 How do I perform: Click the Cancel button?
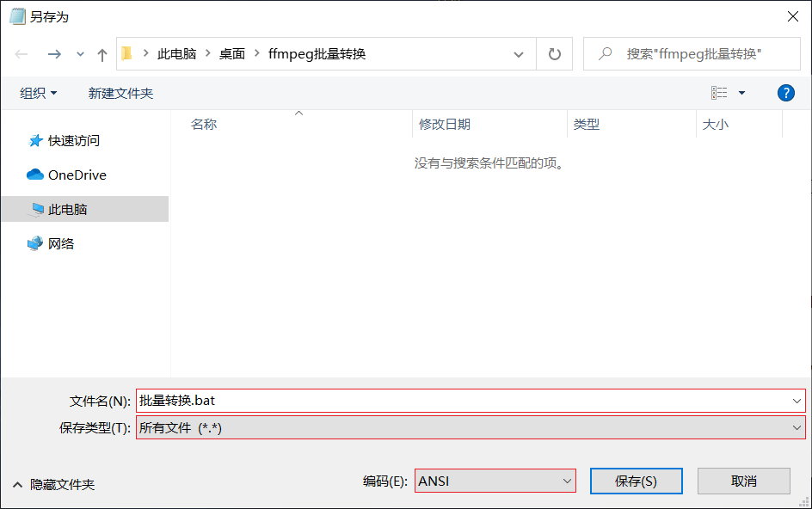(x=743, y=481)
